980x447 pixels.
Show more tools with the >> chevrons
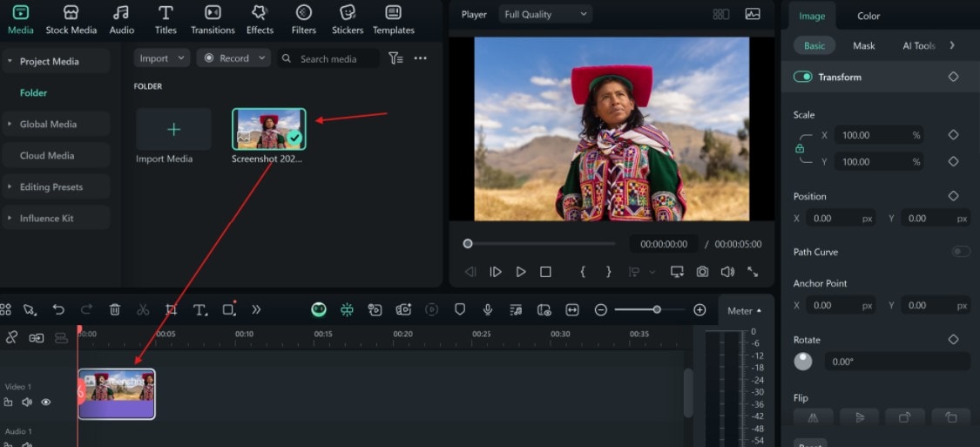tap(256, 309)
